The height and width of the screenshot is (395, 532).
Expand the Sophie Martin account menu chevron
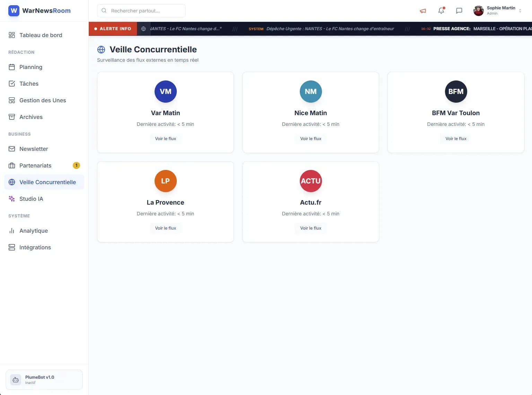click(520, 11)
